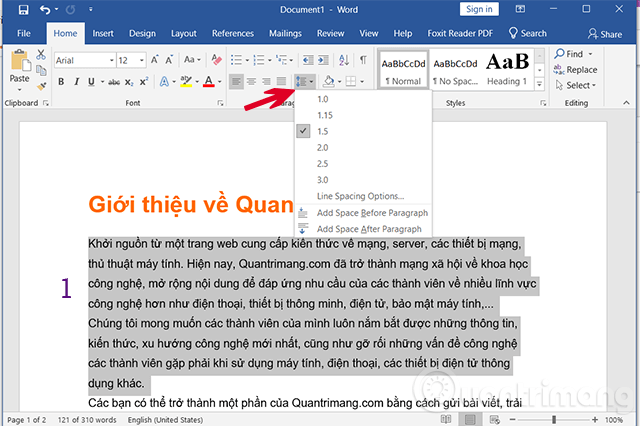Screen dimensions: 640x426
Task: Click the word count 121 of 310 words
Action: (x=87, y=420)
